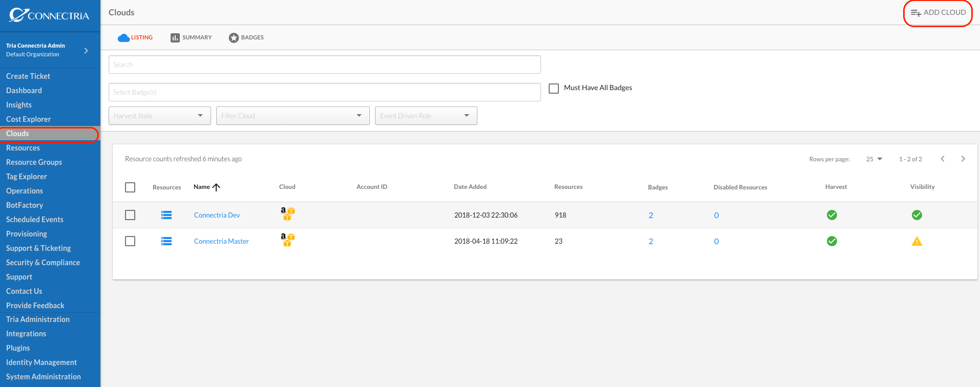Click Harvest green check for Connectria Dev
This screenshot has width=980, height=387.
(832, 215)
